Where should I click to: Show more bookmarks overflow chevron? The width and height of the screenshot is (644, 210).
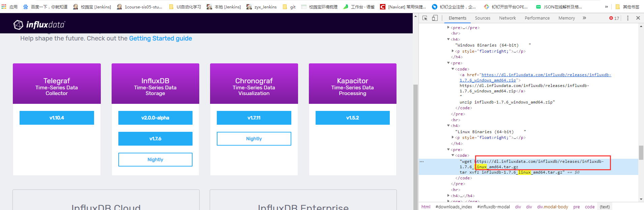point(606,7)
